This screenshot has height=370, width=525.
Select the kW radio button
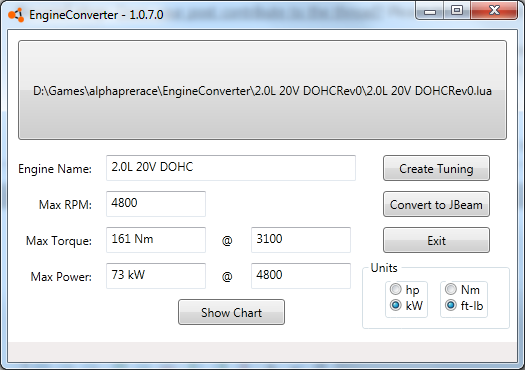[395, 305]
